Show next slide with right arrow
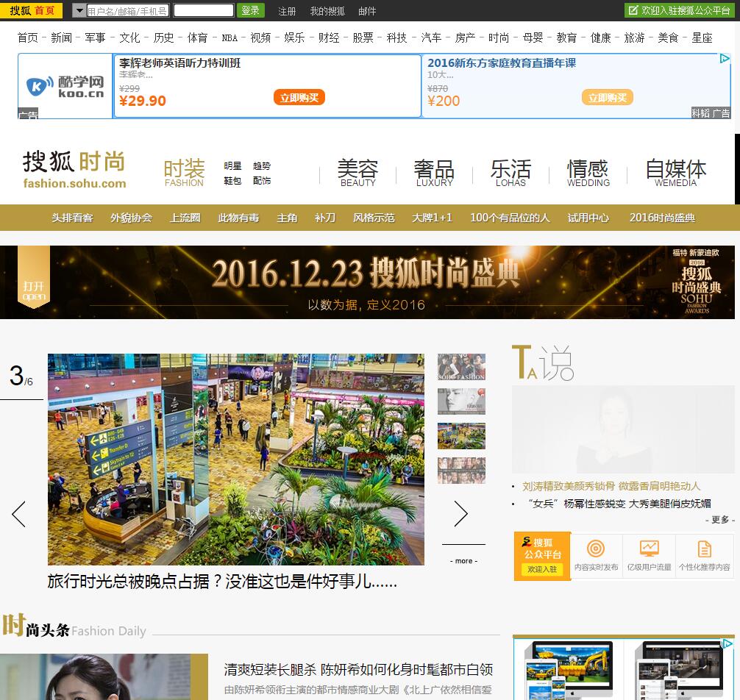Viewport: 740px width, 700px height. (x=460, y=514)
